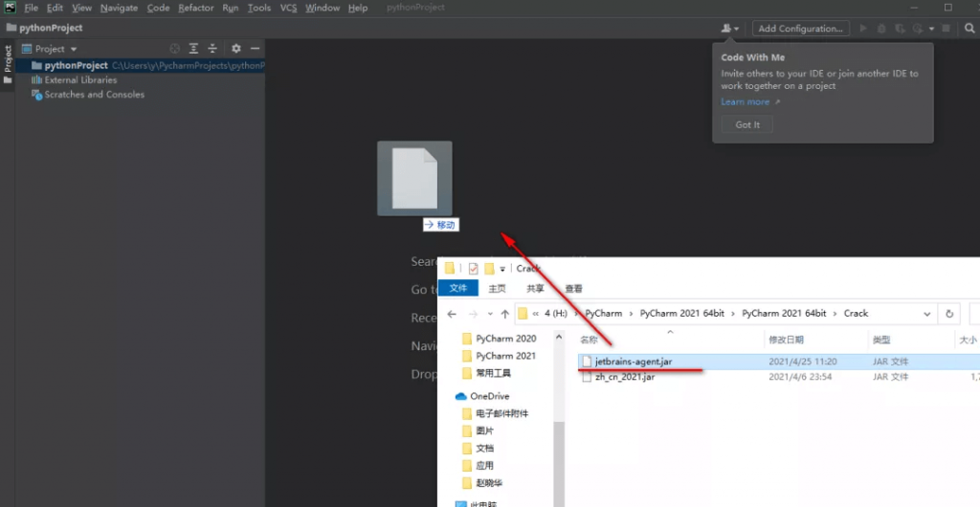This screenshot has width=980, height=507.
Task: Click folder icon below Project side tab
Action: point(8,80)
